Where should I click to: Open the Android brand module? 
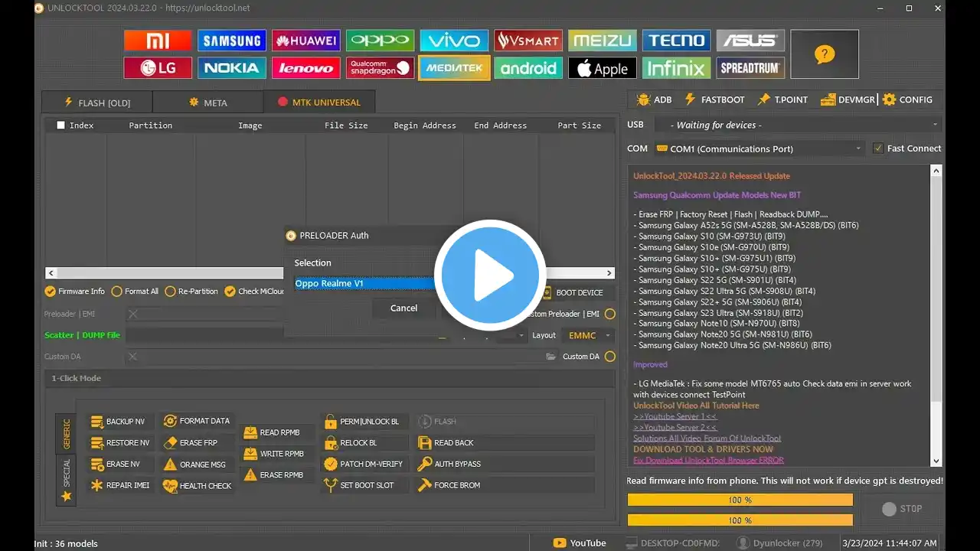click(x=528, y=68)
